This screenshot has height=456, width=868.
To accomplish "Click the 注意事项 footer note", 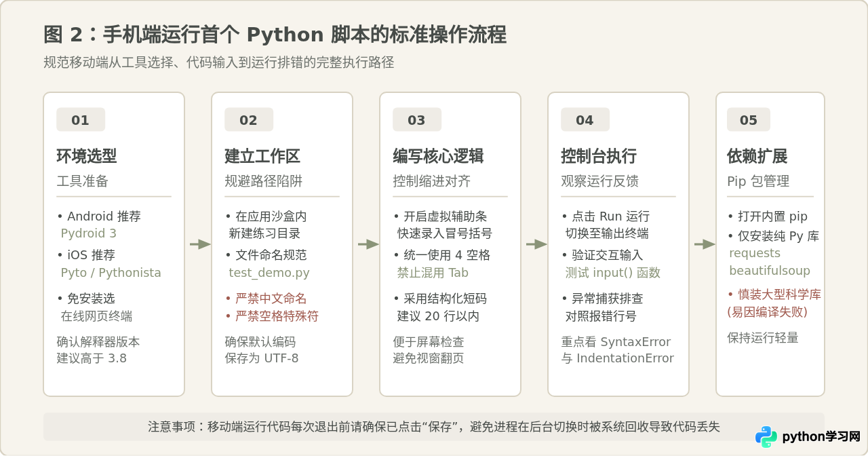I will (434, 427).
